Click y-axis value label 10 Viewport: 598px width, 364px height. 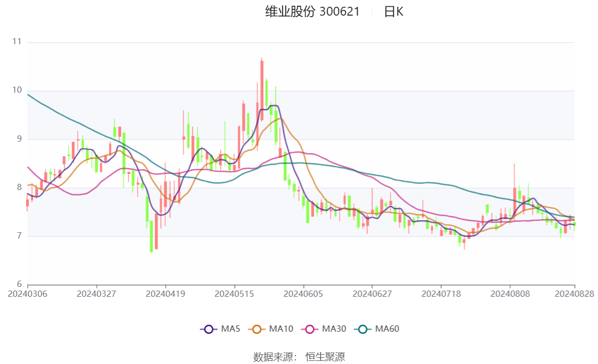pyautogui.click(x=17, y=90)
